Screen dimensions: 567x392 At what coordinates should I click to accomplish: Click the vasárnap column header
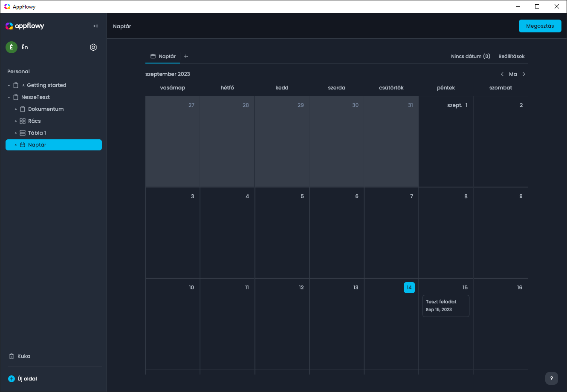(x=173, y=88)
